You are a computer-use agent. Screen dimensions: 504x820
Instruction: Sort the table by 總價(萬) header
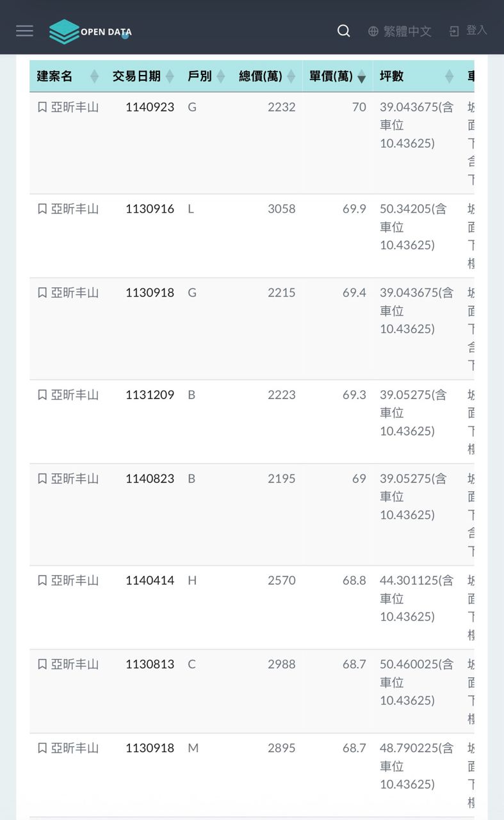click(261, 76)
